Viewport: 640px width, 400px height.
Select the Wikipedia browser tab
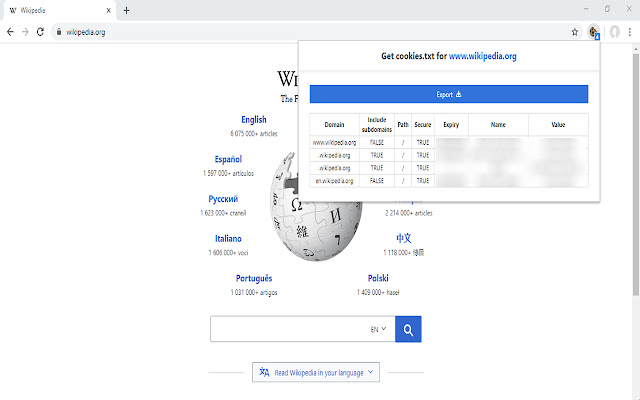[x=60, y=11]
